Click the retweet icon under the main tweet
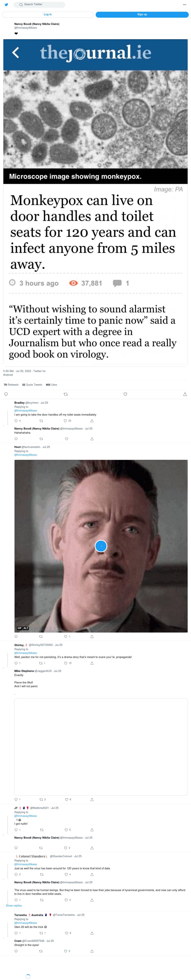191x980 pixels. pos(66,394)
